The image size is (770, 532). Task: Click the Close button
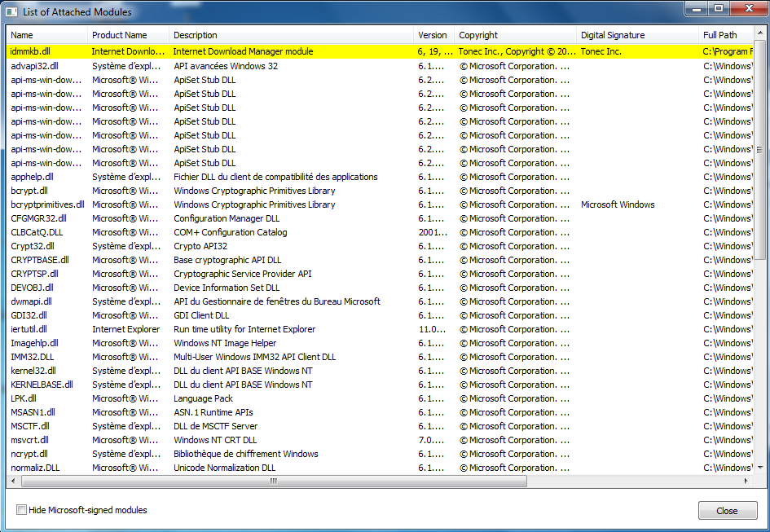728,511
